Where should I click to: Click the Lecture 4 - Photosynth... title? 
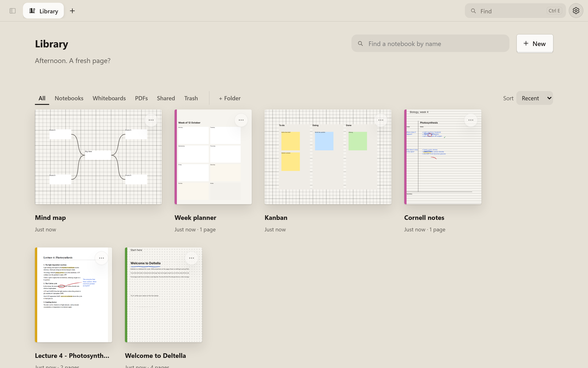pos(72,356)
